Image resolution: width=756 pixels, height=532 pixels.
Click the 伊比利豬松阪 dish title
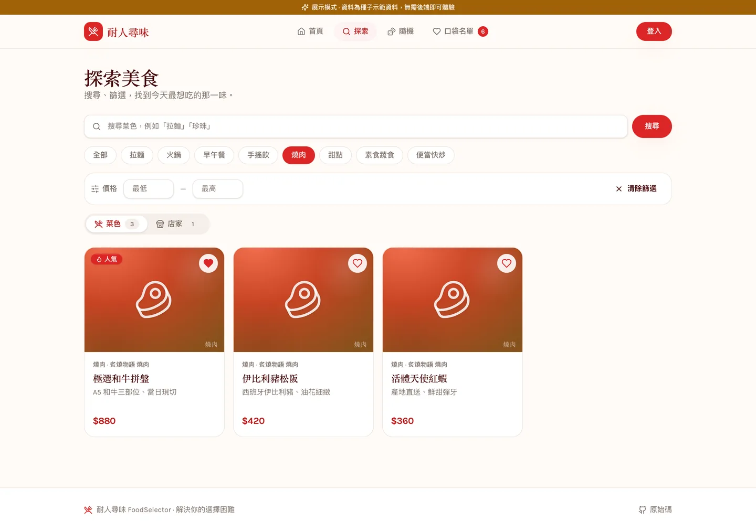pyautogui.click(x=270, y=379)
